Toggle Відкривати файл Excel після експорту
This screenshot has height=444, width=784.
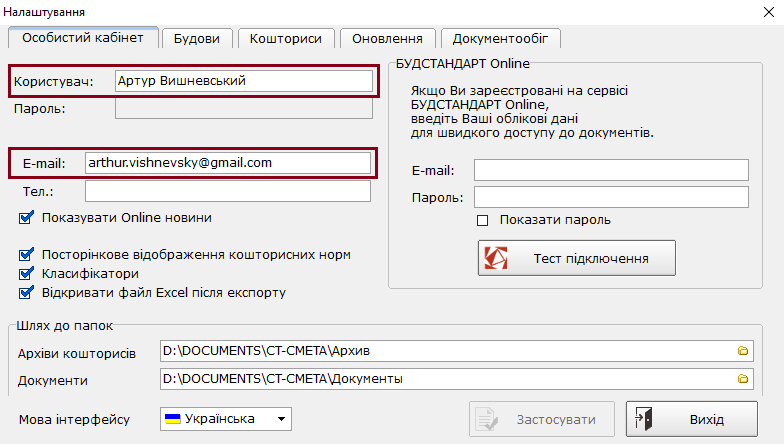click(26, 292)
